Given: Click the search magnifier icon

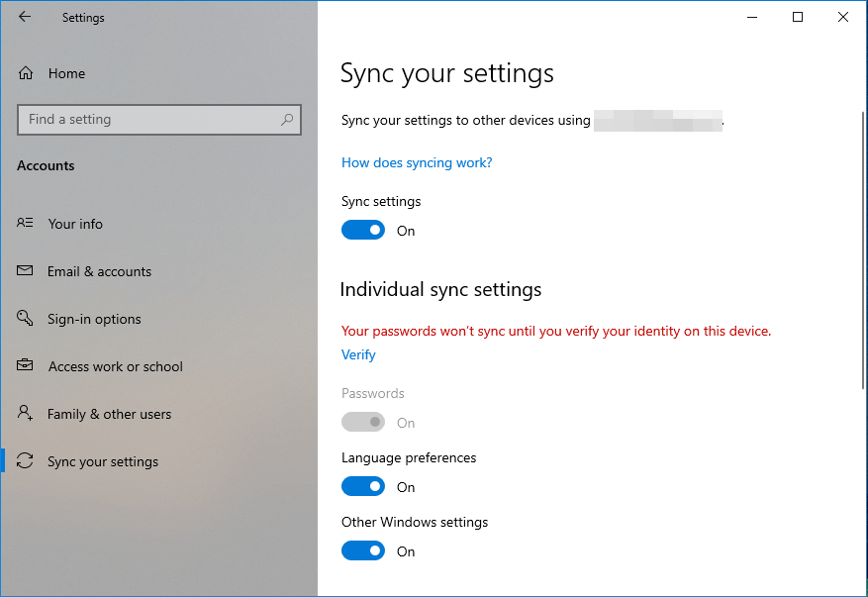Looking at the screenshot, I should (x=287, y=119).
